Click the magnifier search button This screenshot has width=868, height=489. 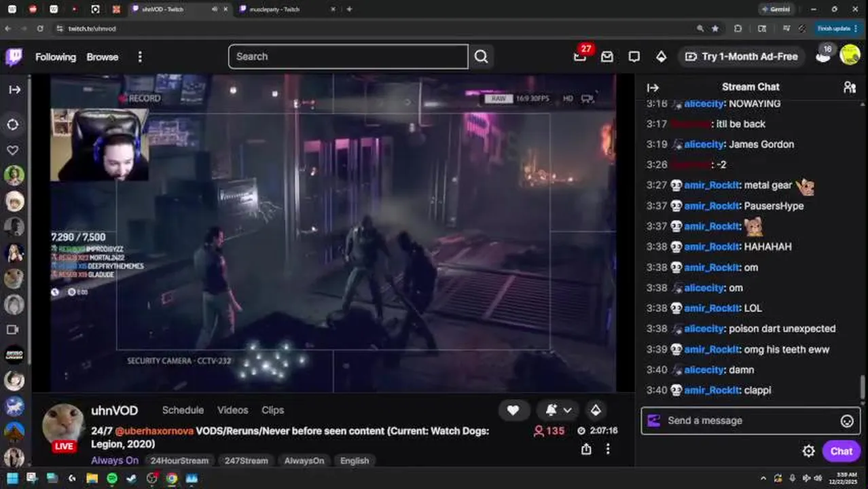481,56
